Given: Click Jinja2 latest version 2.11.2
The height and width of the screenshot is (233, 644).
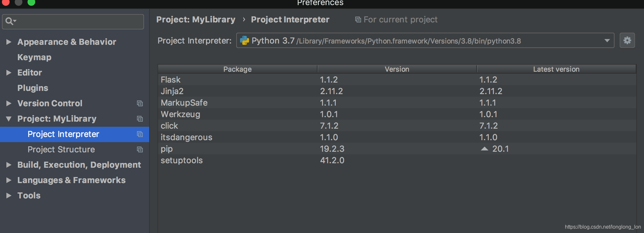Looking at the screenshot, I should coord(491,91).
